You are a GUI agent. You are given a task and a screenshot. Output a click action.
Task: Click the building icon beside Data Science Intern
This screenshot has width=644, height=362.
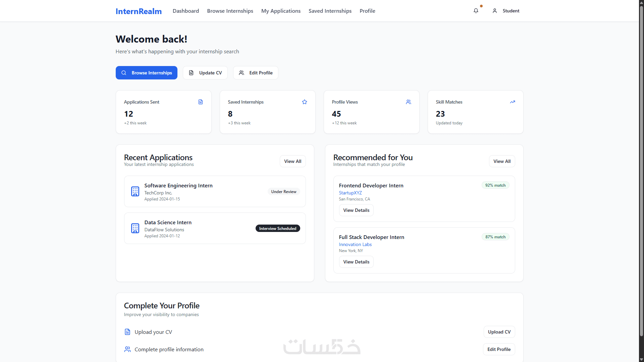coord(135,228)
